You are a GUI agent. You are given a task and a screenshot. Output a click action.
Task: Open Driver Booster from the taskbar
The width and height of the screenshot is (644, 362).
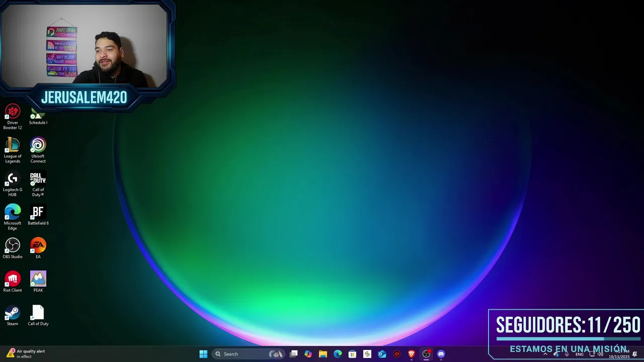pos(397,354)
